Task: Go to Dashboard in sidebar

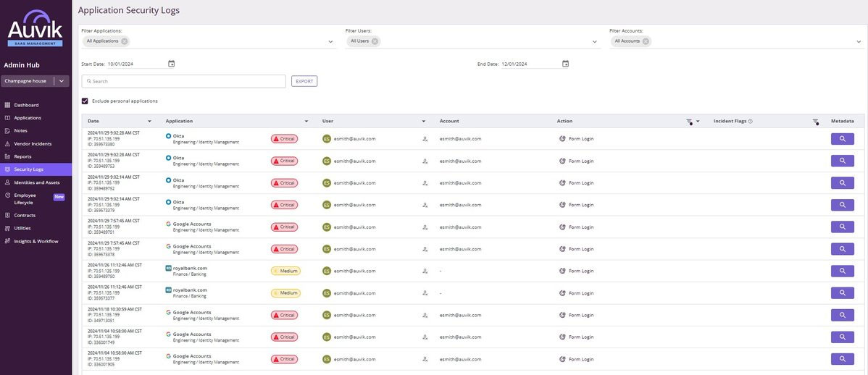Action: tap(26, 105)
